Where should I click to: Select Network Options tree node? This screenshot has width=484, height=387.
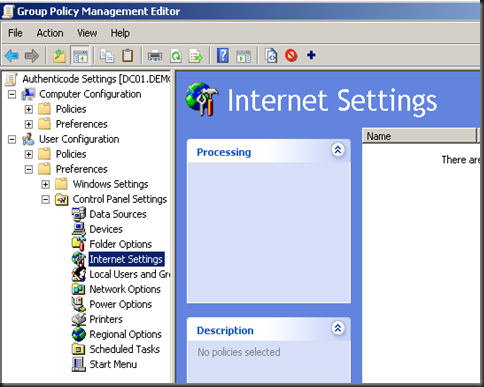coord(125,289)
